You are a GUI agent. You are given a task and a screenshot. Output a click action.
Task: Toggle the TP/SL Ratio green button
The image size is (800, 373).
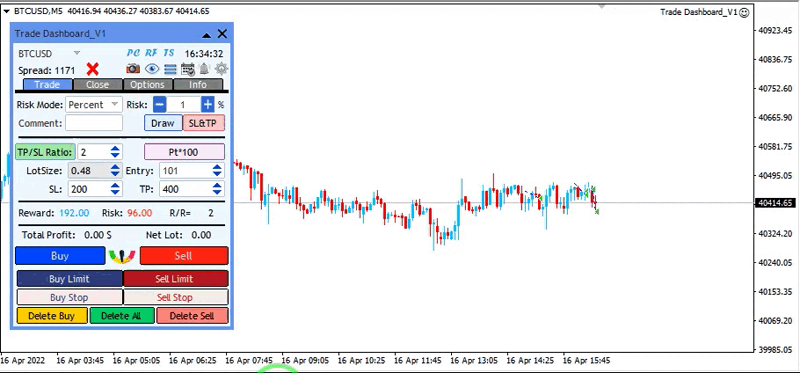45,152
